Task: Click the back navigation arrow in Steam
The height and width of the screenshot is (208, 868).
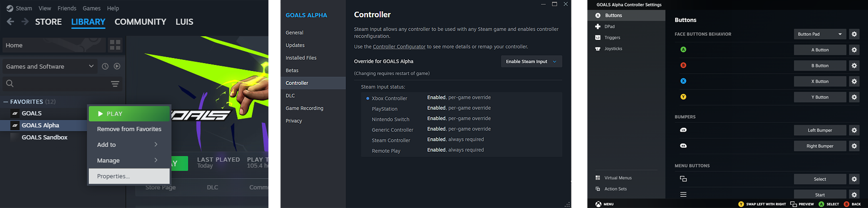Action: (x=10, y=22)
